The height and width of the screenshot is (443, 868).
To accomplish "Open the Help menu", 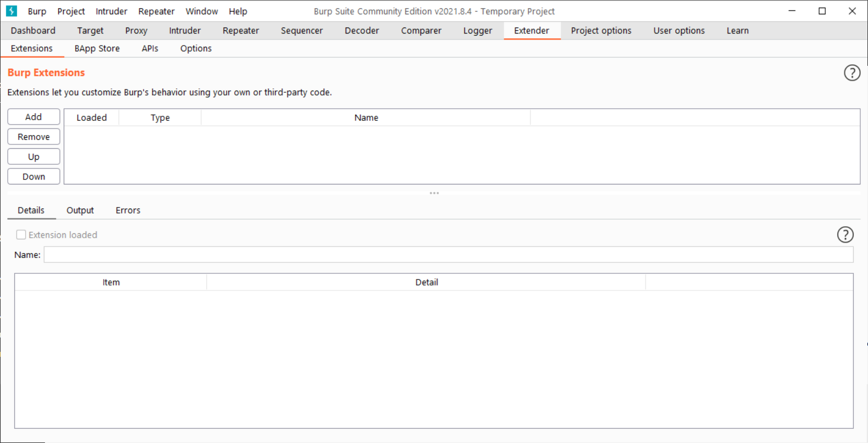I will pyautogui.click(x=238, y=11).
